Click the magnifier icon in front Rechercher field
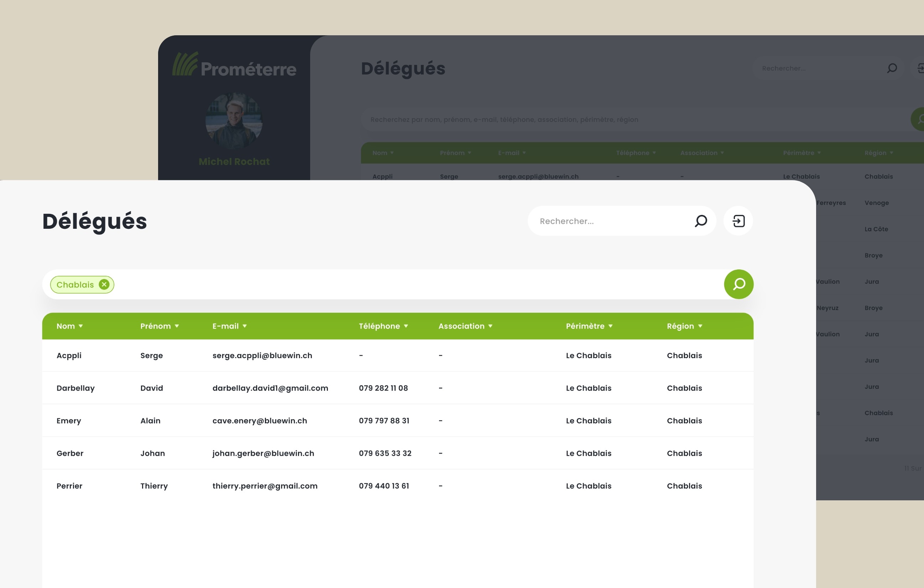The image size is (924, 588). [x=701, y=221]
